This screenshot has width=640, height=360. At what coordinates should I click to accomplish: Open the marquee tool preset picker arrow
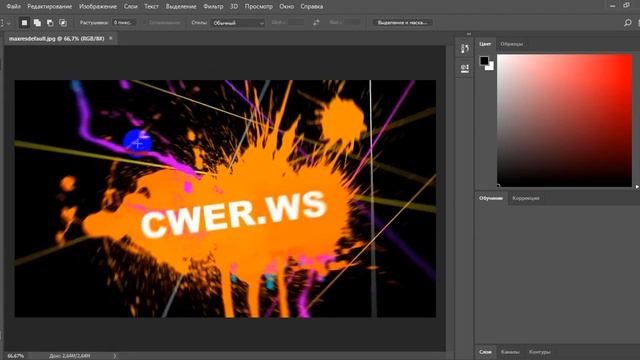[9, 23]
